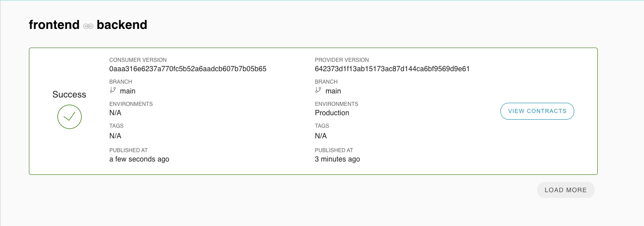Click the Load More button
The height and width of the screenshot is (226, 644).
point(566,190)
